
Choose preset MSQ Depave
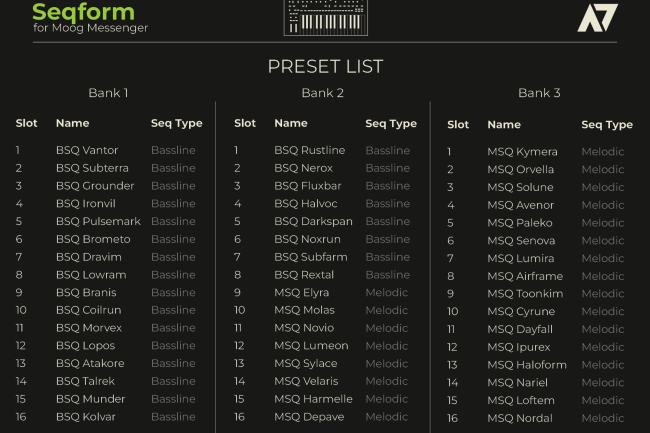click(309, 416)
